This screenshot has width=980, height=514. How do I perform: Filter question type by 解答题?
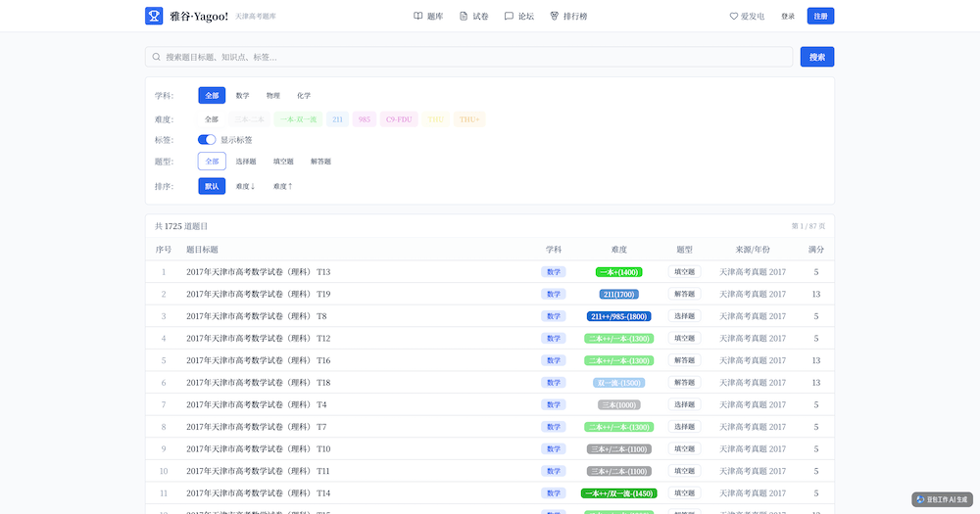tap(320, 162)
